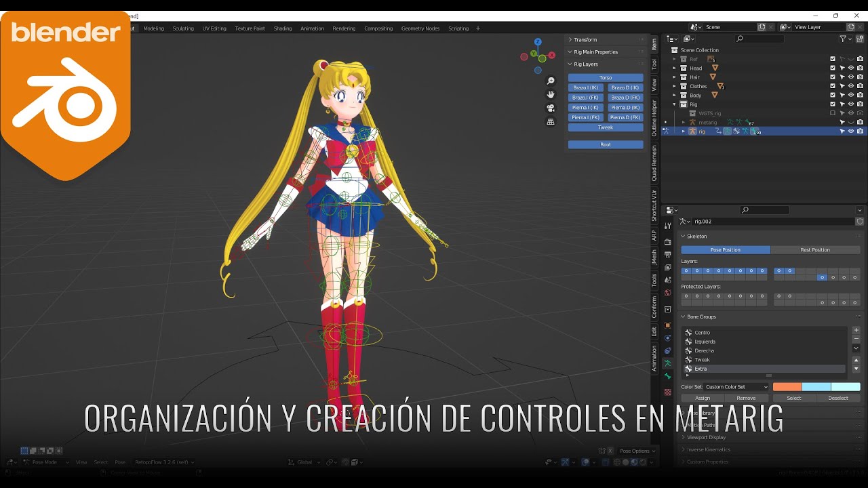Image resolution: width=868 pixels, height=488 pixels.
Task: Toggle the camera view icon in viewport
Action: (551, 108)
